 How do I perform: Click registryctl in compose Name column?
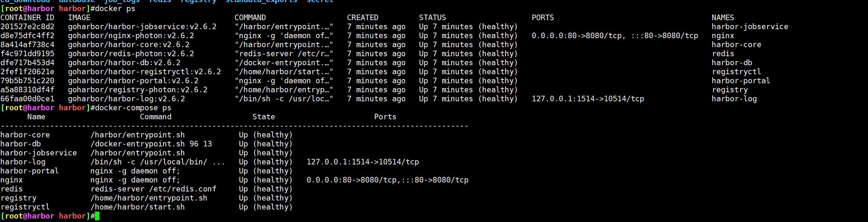tap(25, 207)
